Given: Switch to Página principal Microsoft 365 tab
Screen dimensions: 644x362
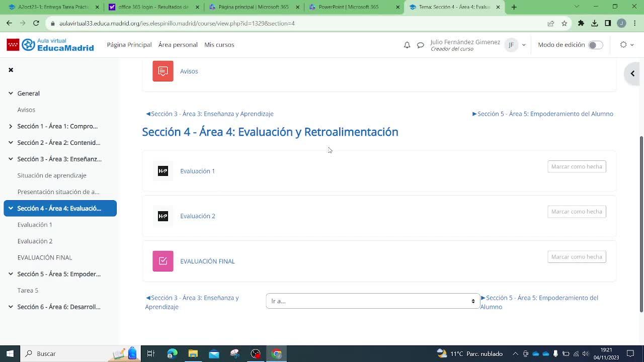Looking at the screenshot, I should (253, 7).
